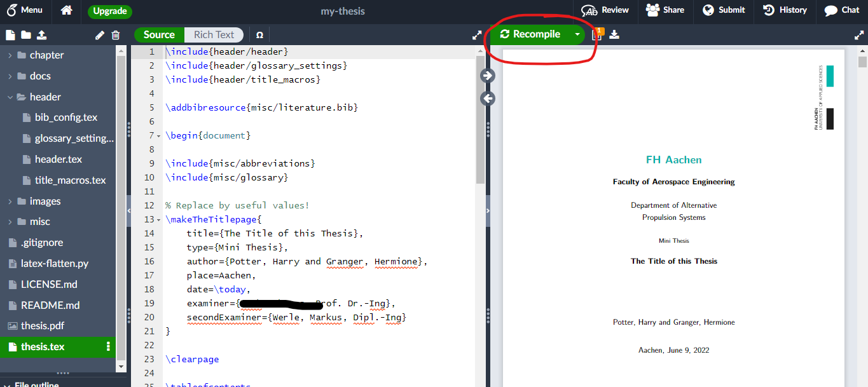Viewport: 868px width, 387px height.
Task: Open the project History
Action: tap(785, 10)
